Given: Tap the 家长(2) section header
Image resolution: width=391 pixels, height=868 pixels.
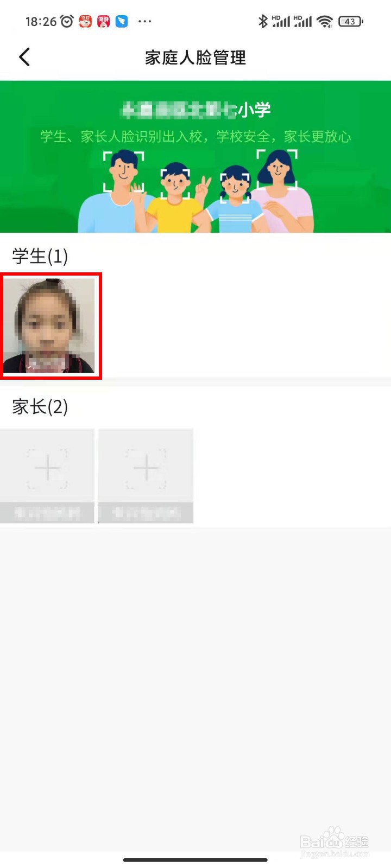Looking at the screenshot, I should [x=40, y=406].
